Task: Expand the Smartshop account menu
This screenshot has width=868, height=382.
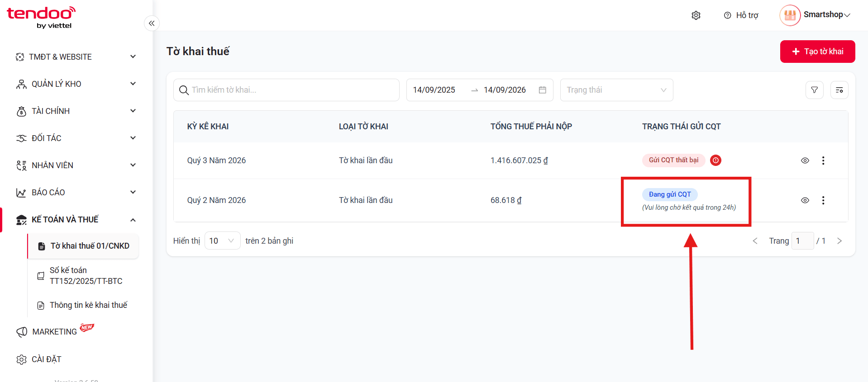Action: [815, 15]
